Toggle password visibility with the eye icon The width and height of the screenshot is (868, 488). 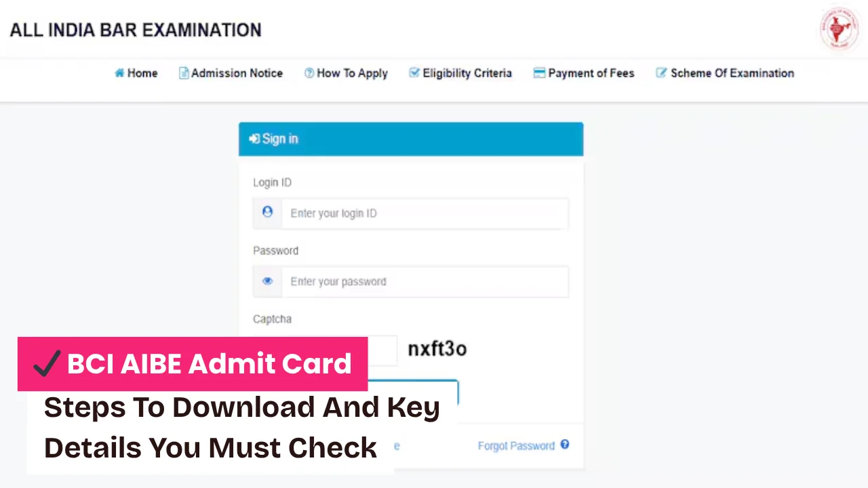(267, 281)
